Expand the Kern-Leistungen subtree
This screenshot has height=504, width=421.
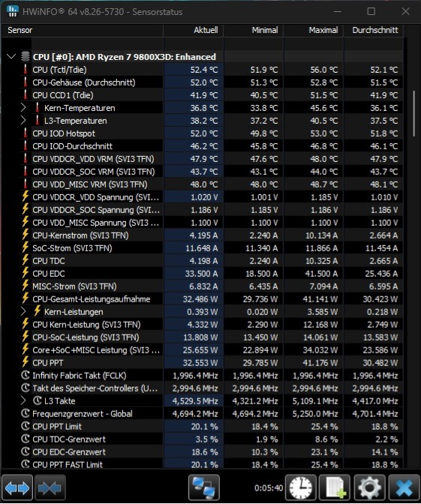[x=23, y=311]
